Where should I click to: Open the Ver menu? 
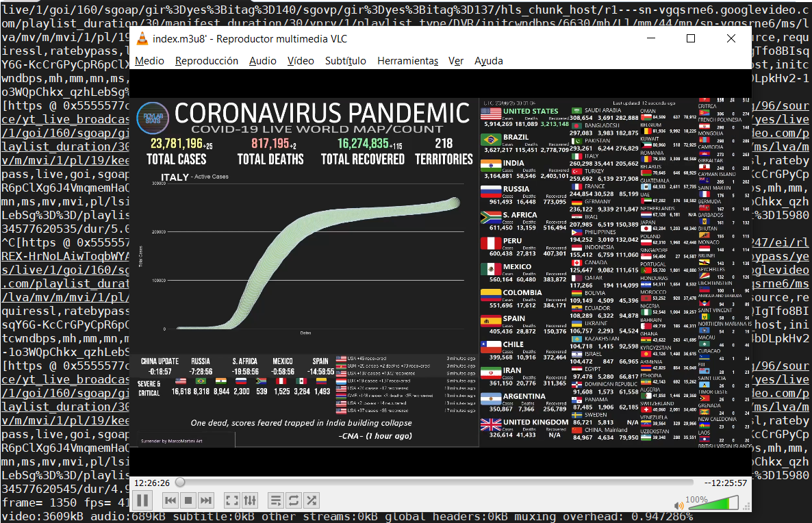[456, 61]
